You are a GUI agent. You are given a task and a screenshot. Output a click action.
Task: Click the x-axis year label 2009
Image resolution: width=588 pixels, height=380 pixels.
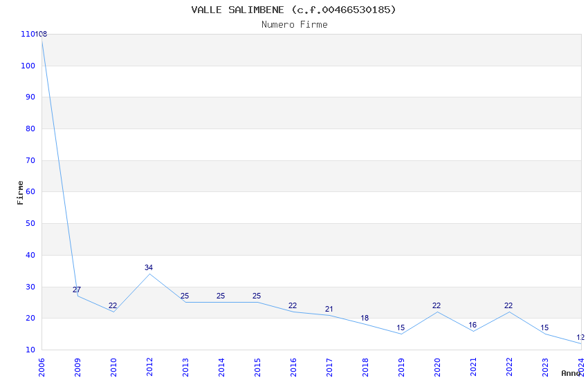pos(77,368)
